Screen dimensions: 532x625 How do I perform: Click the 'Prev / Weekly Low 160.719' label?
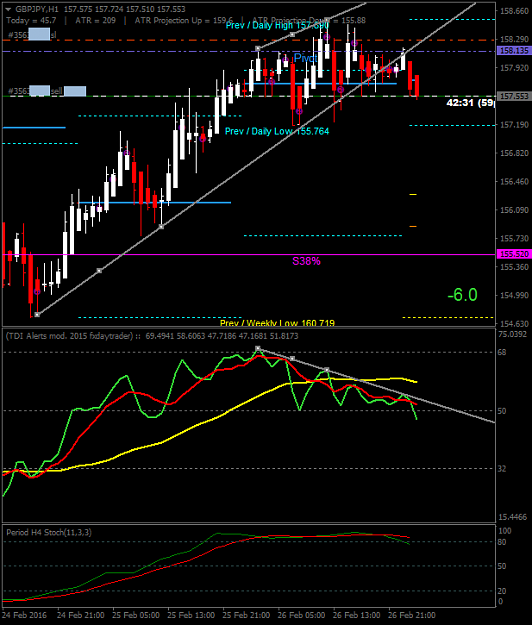pyautogui.click(x=277, y=323)
